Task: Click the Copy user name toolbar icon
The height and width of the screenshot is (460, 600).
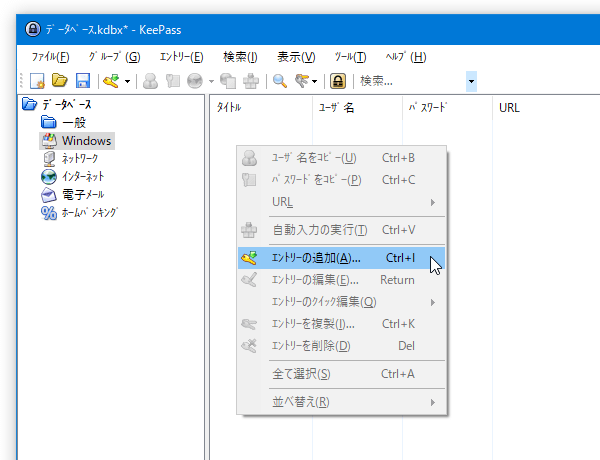Action: 150,81
